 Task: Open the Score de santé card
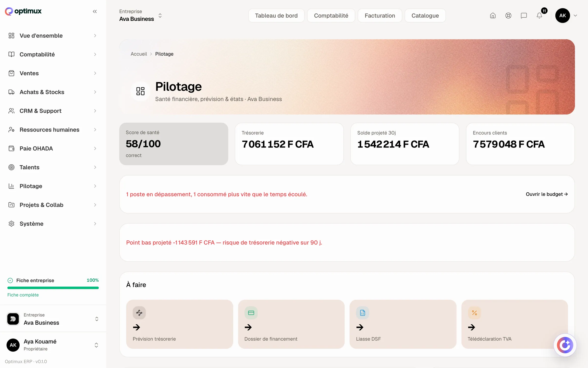(173, 144)
